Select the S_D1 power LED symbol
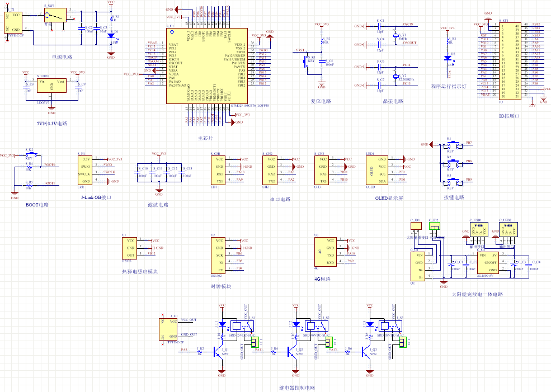Image resolution: width=551 pixels, height=392 pixels. tap(111, 35)
